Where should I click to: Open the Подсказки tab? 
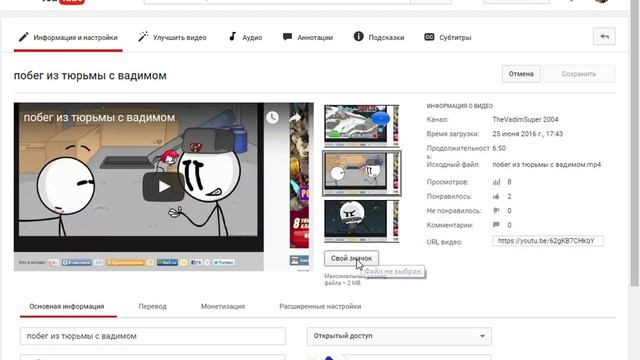[x=379, y=38]
